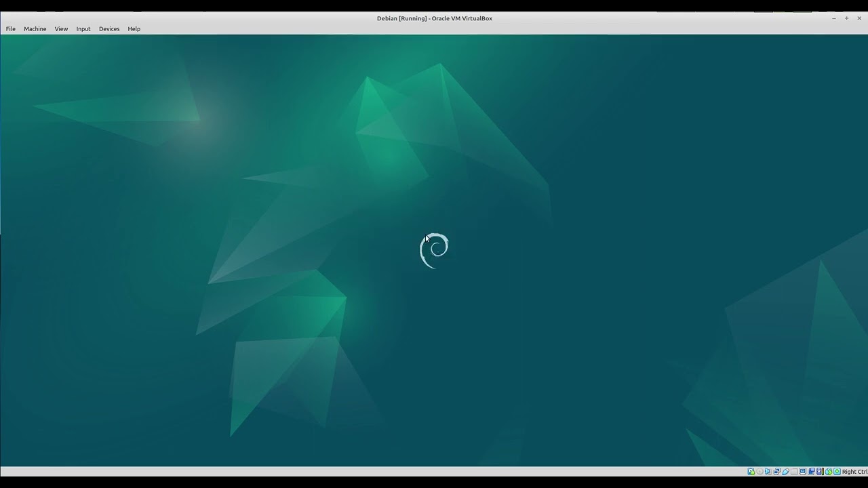Click the USB devices status icon

(x=785, y=472)
